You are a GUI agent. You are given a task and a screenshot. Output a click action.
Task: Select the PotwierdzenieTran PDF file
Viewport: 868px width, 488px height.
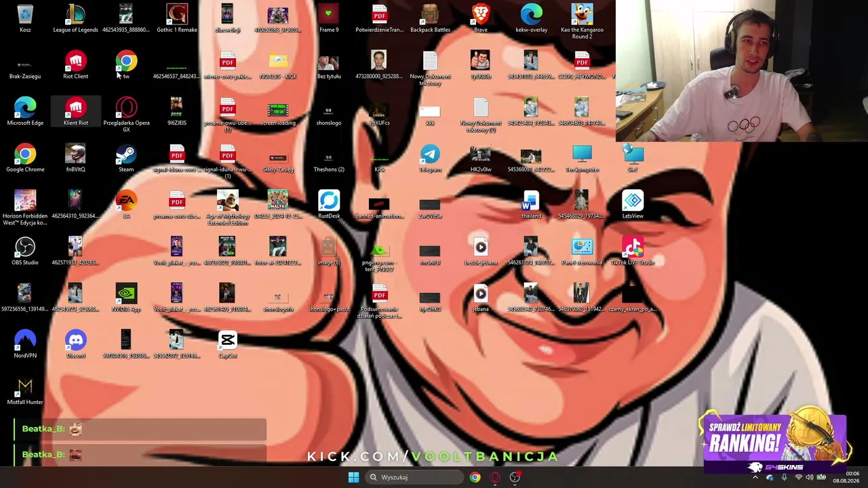pos(379,18)
